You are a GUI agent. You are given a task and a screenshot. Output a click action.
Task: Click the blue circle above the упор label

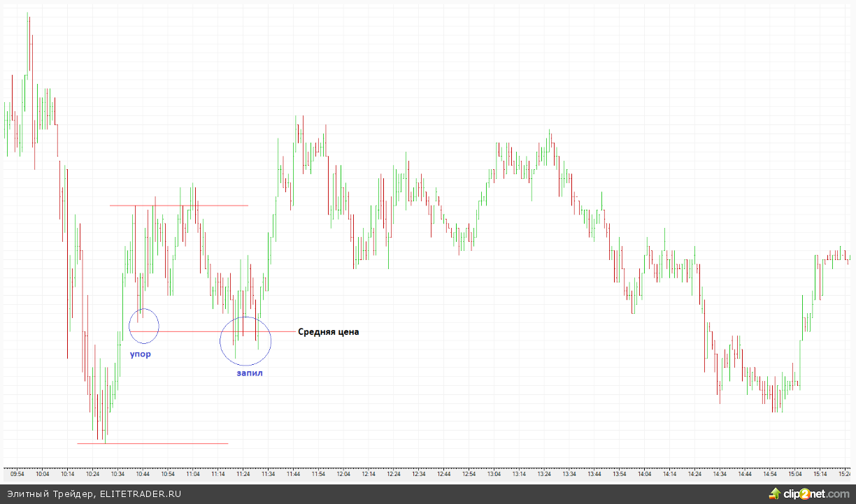coord(144,326)
